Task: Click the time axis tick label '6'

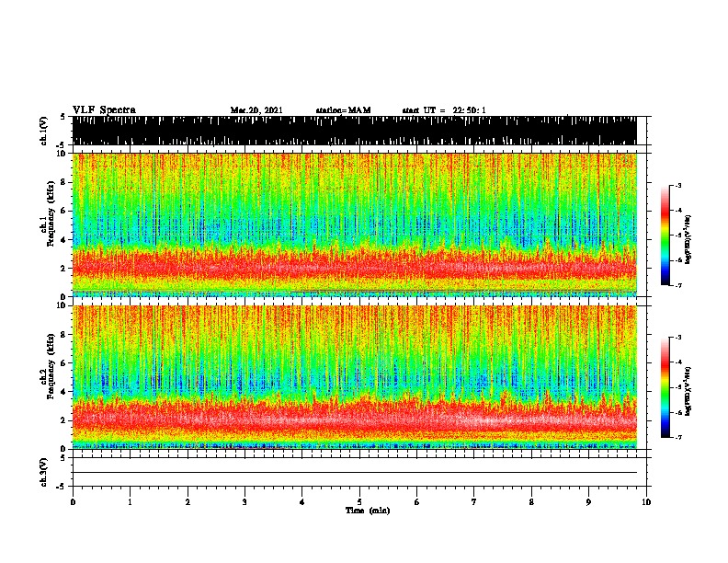Action: 417,502
